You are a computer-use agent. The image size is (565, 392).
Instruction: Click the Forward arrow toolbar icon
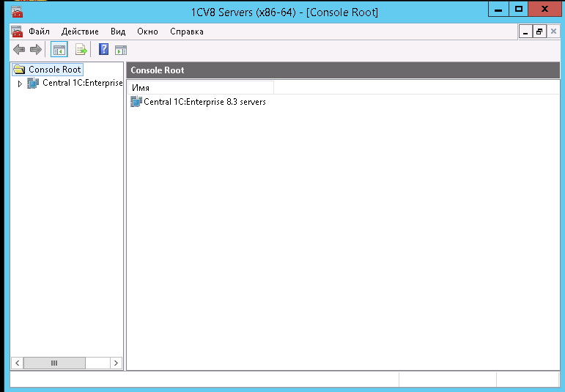coord(35,50)
